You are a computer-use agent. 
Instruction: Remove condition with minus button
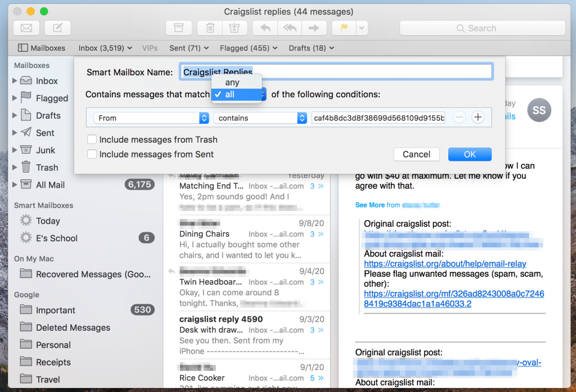click(459, 118)
